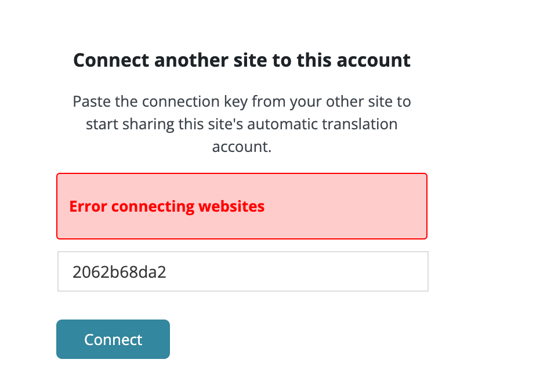Click the words automatic translation in description
The image size is (558, 392).
point(323,124)
